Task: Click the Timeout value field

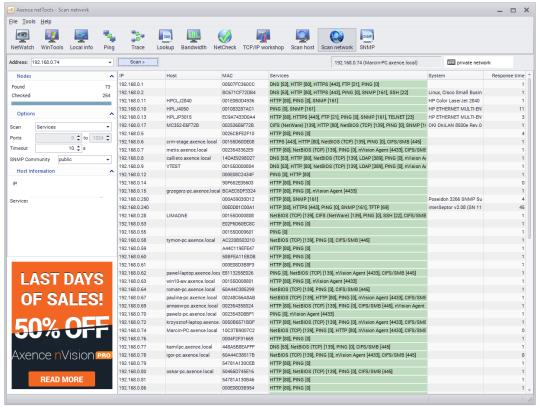Action: (x=55, y=148)
